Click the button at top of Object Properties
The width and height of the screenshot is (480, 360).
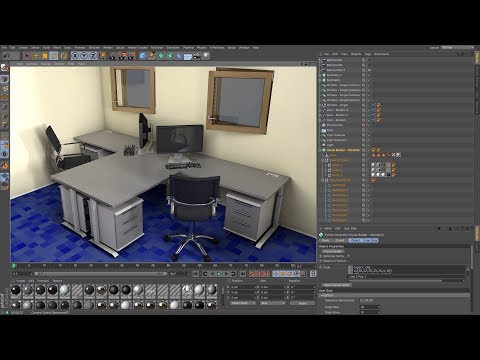point(333,251)
